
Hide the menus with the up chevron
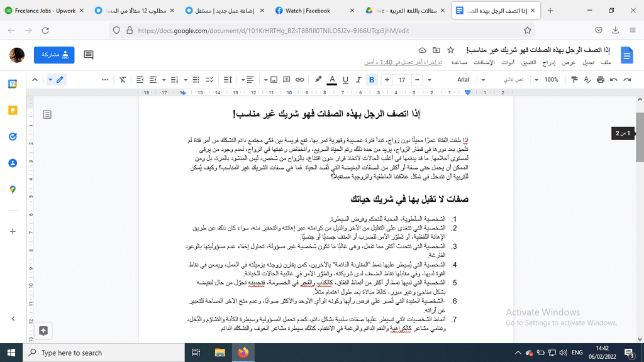click(x=35, y=80)
